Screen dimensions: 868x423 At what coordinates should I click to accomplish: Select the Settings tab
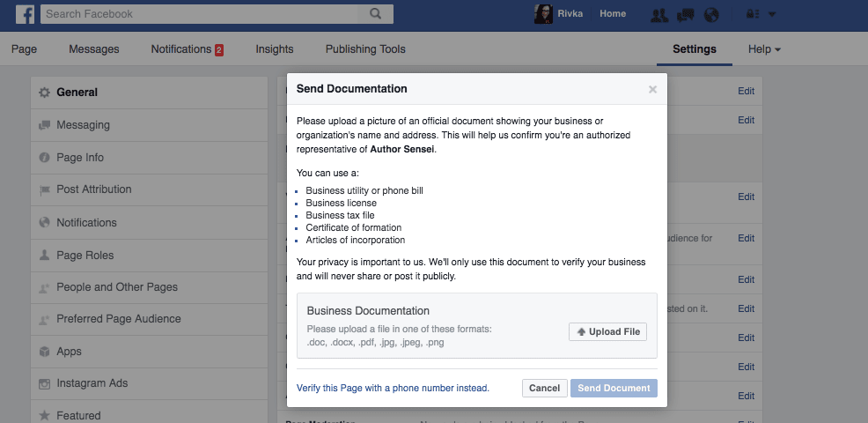[695, 49]
